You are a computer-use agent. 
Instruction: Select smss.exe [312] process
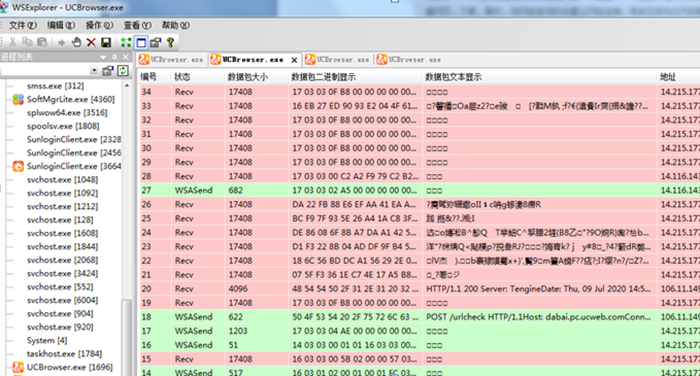point(55,86)
